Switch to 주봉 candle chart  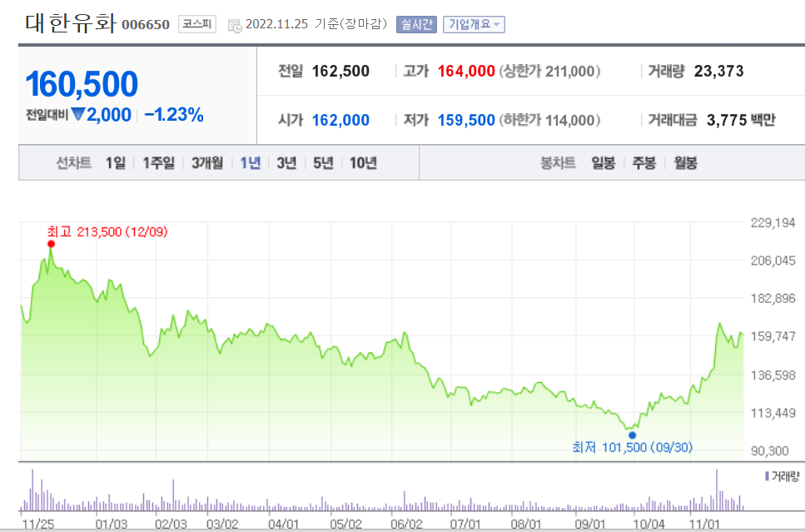[x=644, y=163]
